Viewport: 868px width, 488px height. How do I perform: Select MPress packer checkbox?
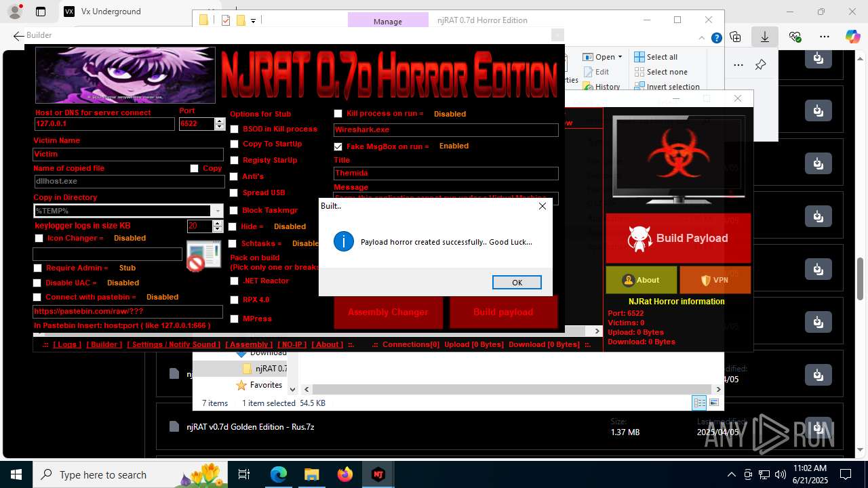point(234,319)
